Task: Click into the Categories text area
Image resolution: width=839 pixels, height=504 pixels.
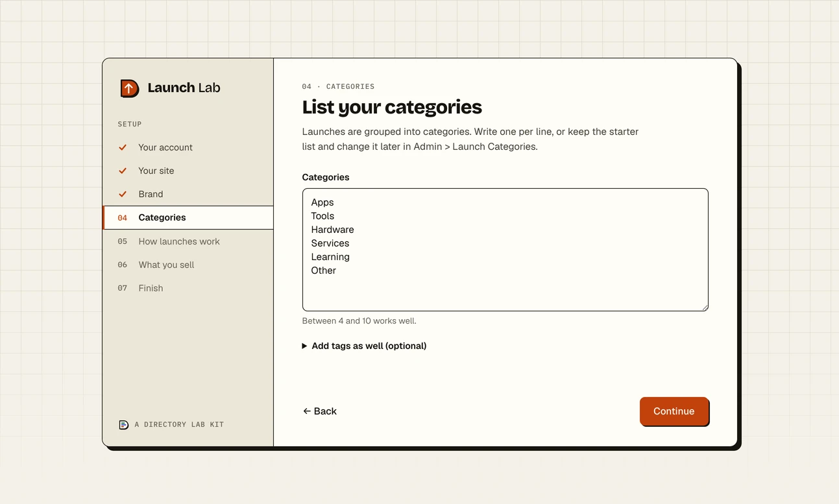Action: pyautogui.click(x=505, y=250)
